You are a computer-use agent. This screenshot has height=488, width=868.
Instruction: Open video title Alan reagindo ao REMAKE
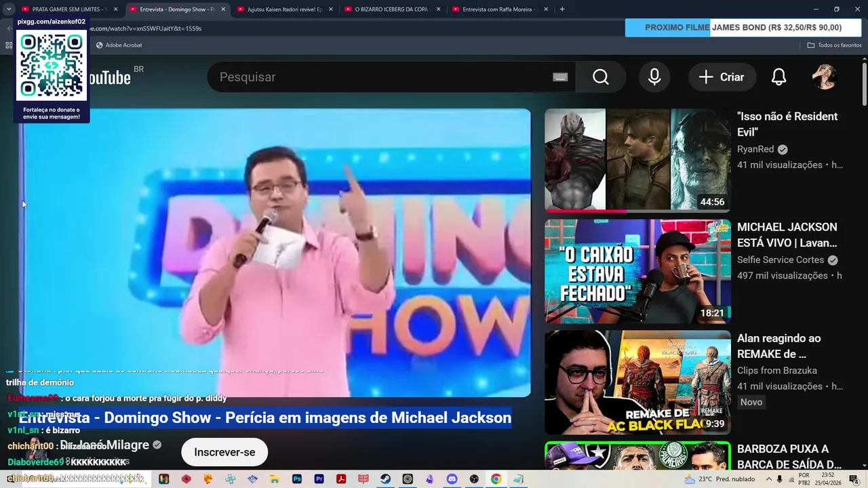click(x=778, y=346)
